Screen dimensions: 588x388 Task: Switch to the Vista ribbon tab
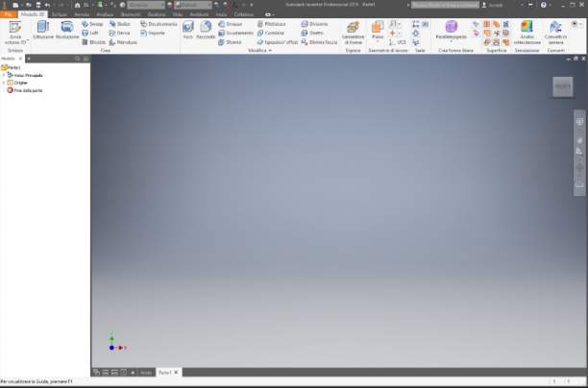coord(178,14)
